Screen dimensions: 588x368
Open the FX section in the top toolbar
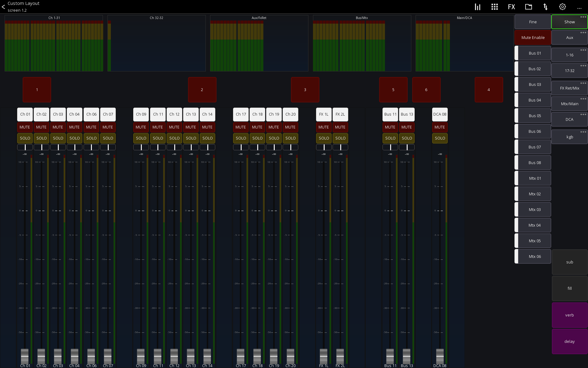511,7
